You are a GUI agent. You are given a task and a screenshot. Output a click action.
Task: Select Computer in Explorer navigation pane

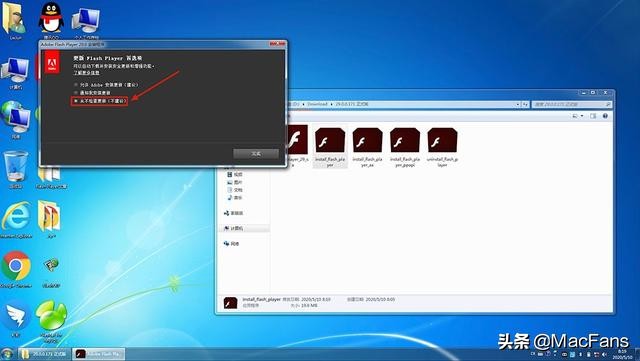point(233,228)
